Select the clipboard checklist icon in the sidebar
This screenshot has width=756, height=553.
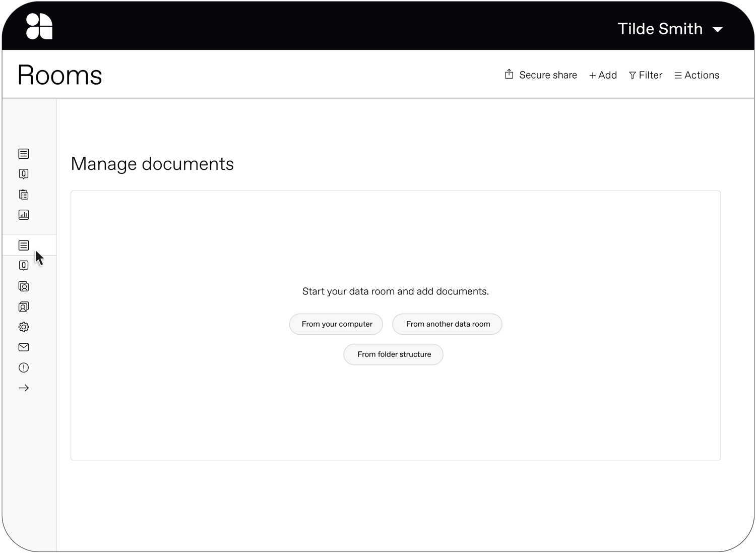[23, 194]
